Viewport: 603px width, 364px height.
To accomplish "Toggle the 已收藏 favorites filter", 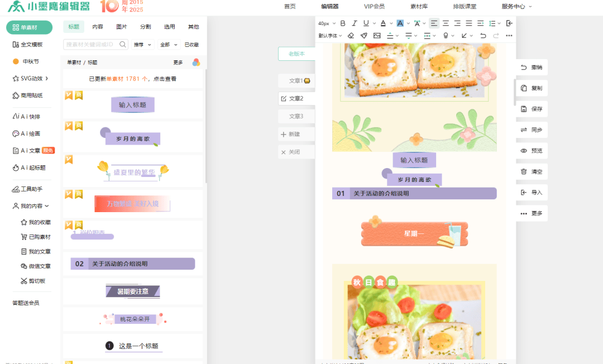I will coord(192,45).
